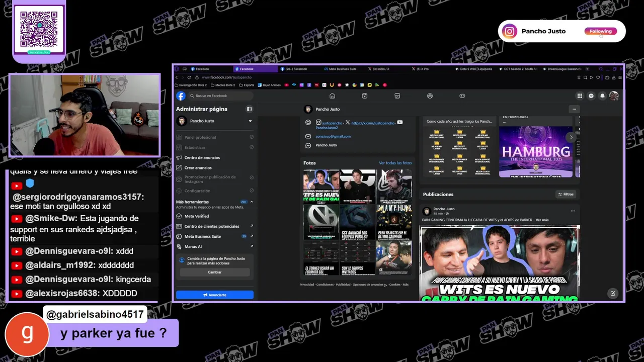The width and height of the screenshot is (644, 362).
Task: Click the browser reload icon
Action: click(189, 77)
